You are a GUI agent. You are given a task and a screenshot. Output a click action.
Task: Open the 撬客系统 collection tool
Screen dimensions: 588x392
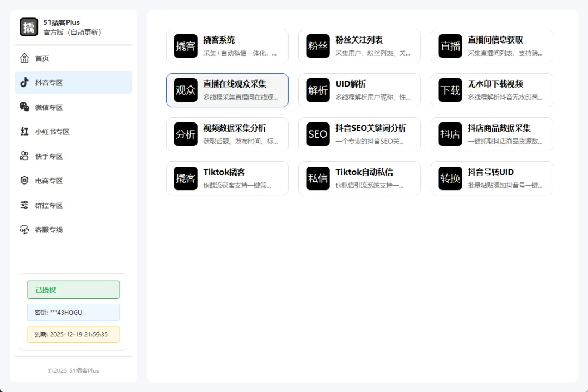[186, 46]
